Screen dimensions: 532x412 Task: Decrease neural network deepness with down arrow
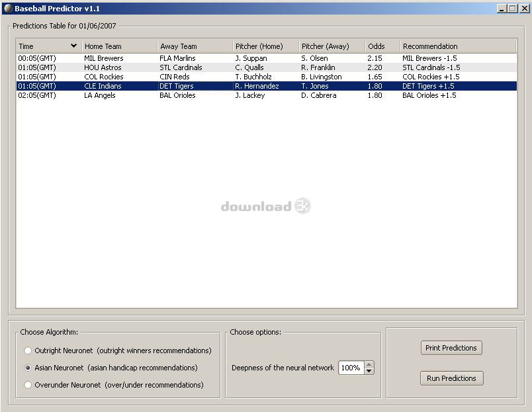pyautogui.click(x=369, y=371)
